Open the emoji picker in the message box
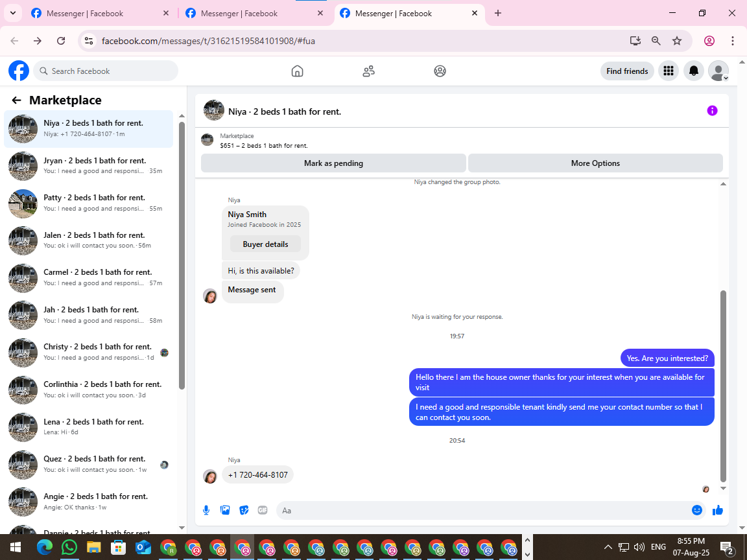Image resolution: width=747 pixels, height=560 pixels. click(x=697, y=511)
